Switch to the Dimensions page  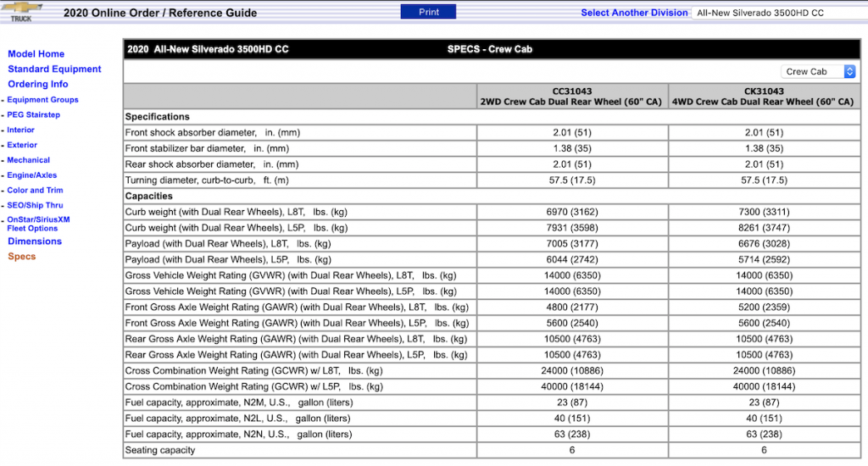(x=35, y=241)
